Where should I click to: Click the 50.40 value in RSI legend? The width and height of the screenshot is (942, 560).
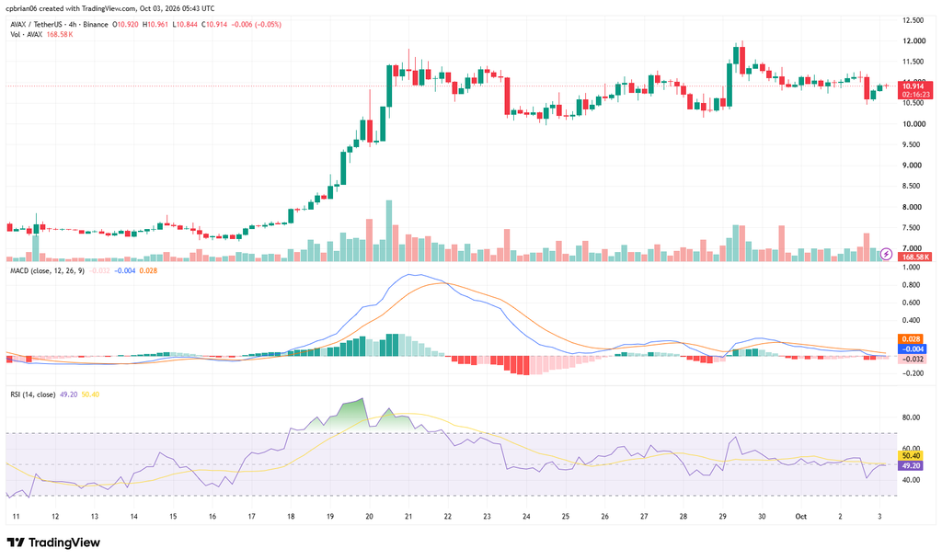click(x=90, y=394)
